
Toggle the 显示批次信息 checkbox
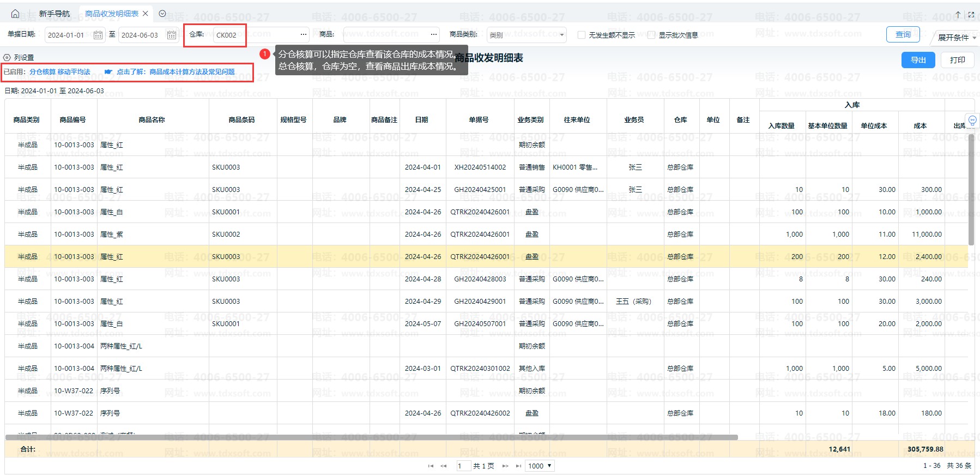tap(651, 35)
